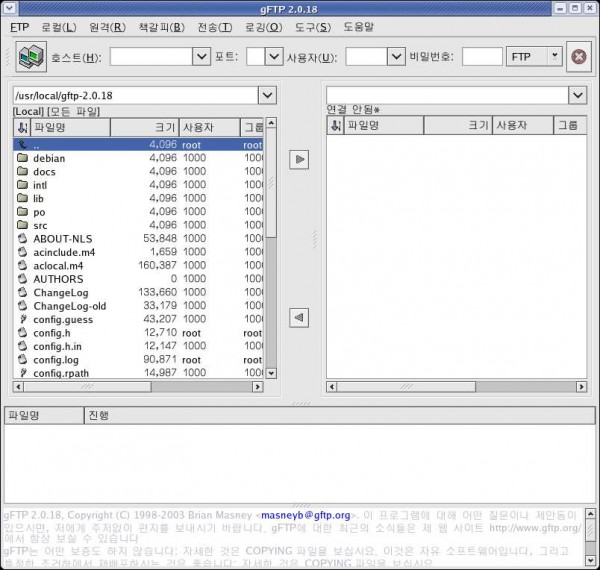This screenshot has height=570, width=600.
Task: Click the remote pane sort arrow icon
Action: 336,125
